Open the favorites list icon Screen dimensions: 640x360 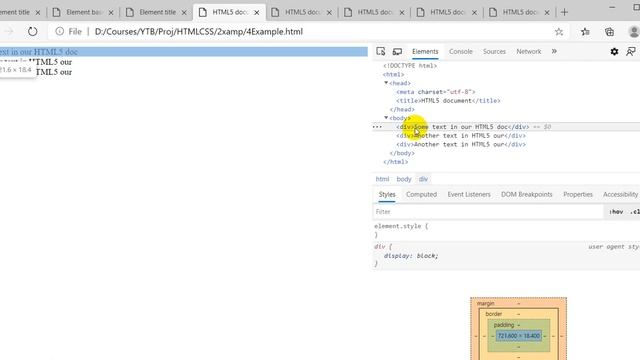[x=585, y=32]
